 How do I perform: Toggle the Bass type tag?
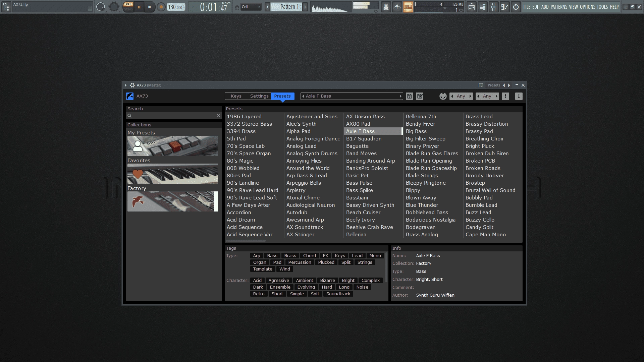272,256
